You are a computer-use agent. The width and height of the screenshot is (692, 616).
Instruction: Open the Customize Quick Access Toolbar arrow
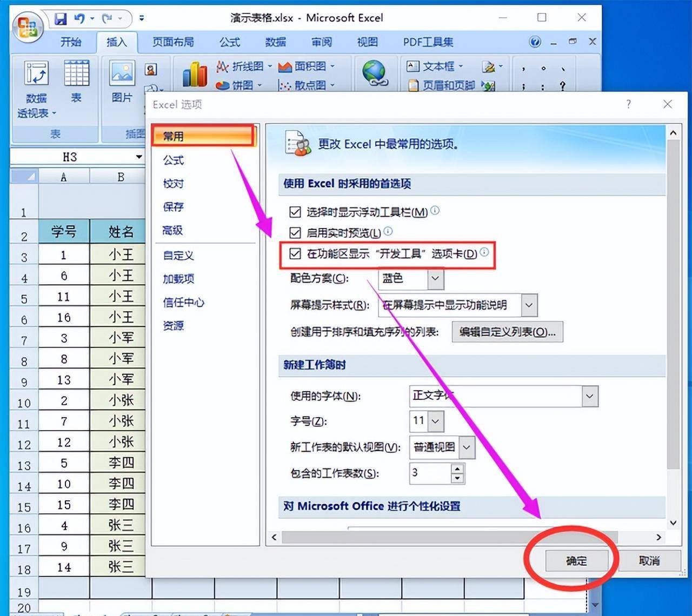142,18
